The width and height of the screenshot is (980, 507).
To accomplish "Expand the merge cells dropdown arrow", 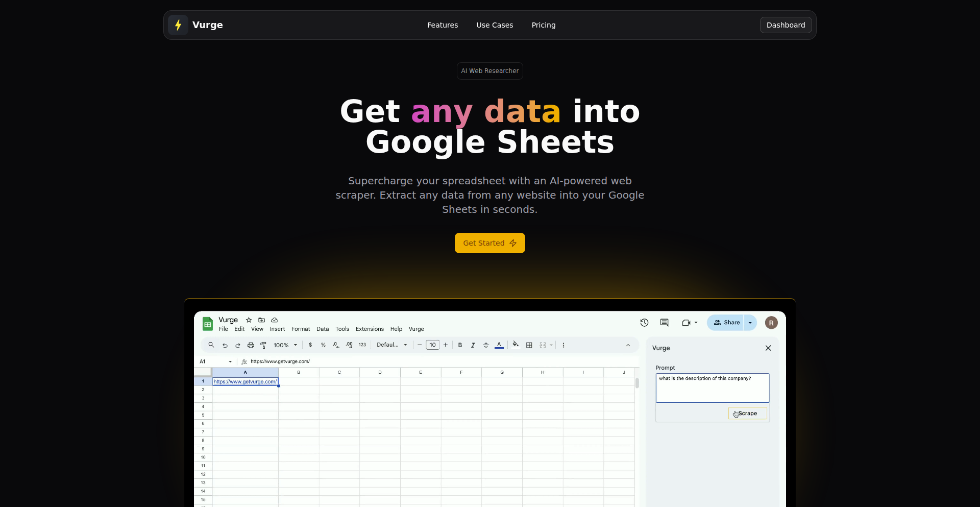I will [551, 345].
